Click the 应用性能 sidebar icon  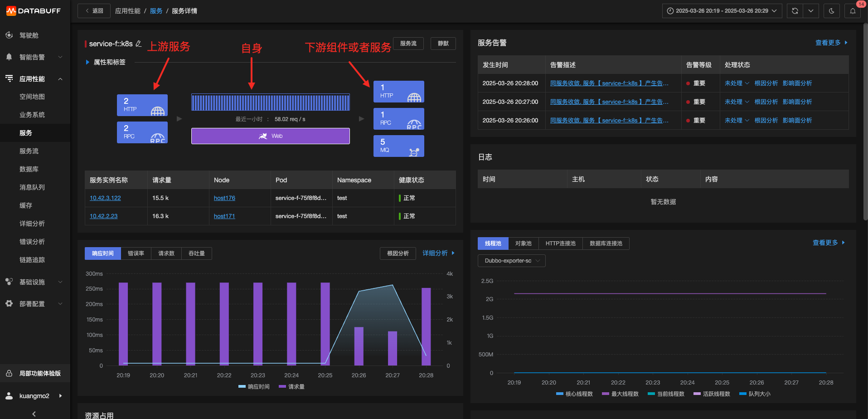pyautogui.click(x=9, y=78)
